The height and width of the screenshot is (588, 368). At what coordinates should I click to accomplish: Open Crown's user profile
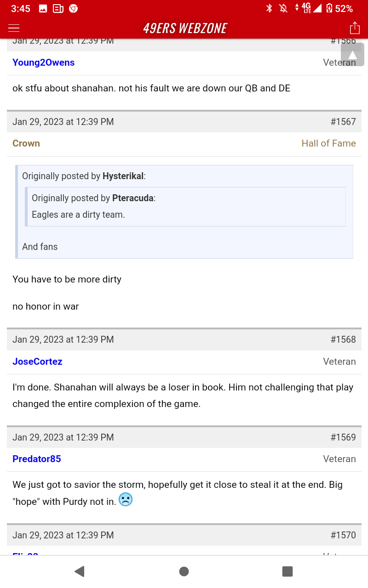click(x=26, y=143)
